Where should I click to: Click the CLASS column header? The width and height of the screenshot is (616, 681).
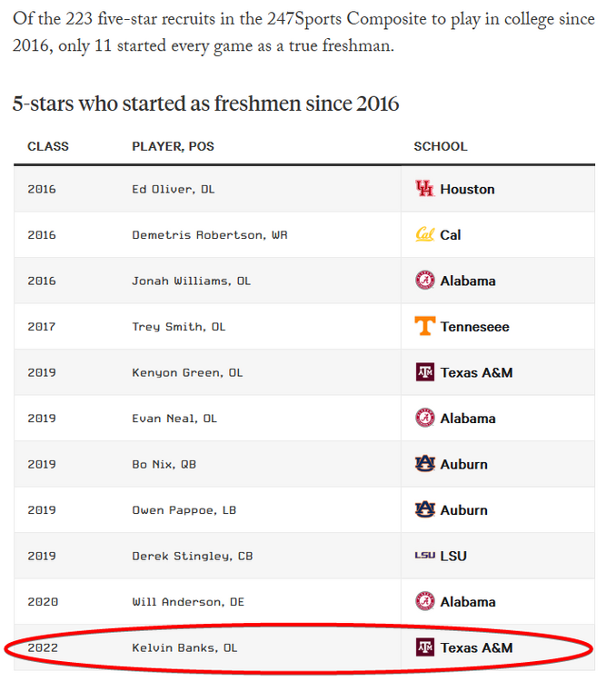coord(48,146)
